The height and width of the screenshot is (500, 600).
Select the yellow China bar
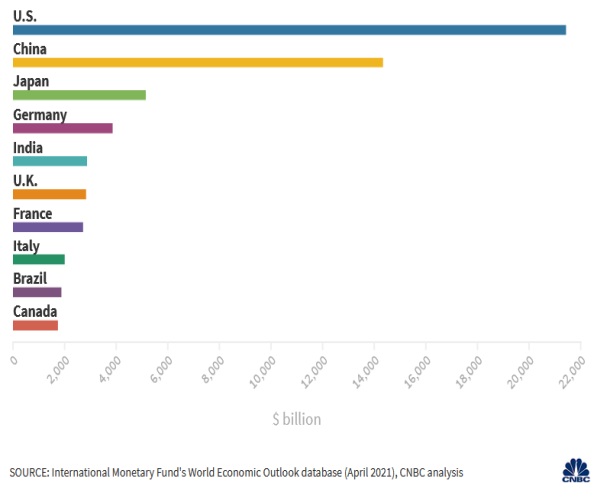click(x=197, y=63)
